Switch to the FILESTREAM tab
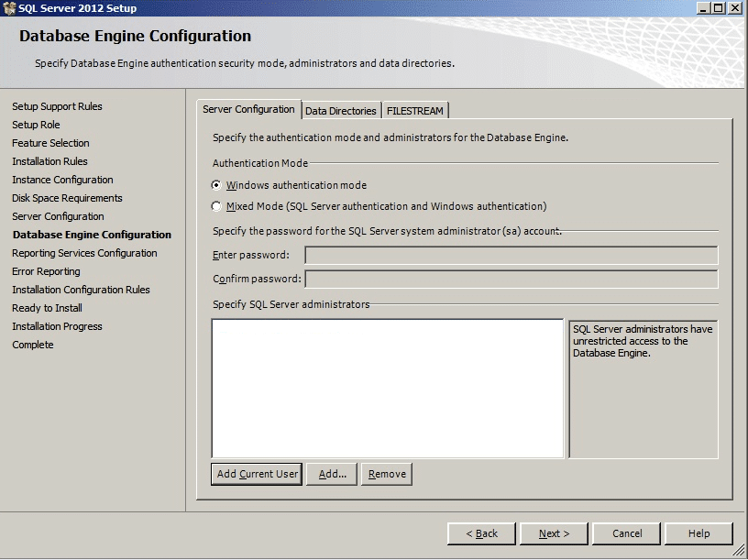 pyautogui.click(x=417, y=109)
